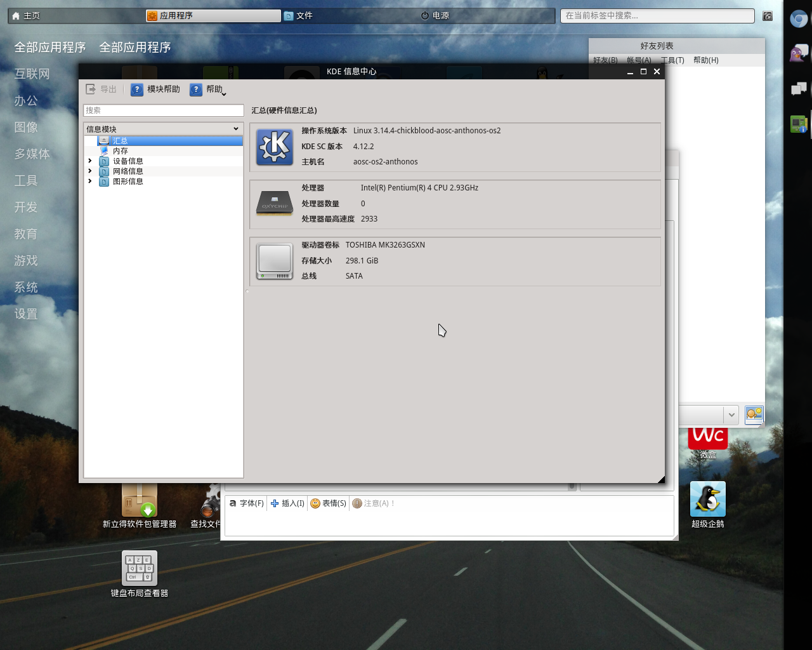Image resolution: width=812 pixels, height=650 pixels.
Task: Open the 图像 graphics category
Action: pos(26,128)
